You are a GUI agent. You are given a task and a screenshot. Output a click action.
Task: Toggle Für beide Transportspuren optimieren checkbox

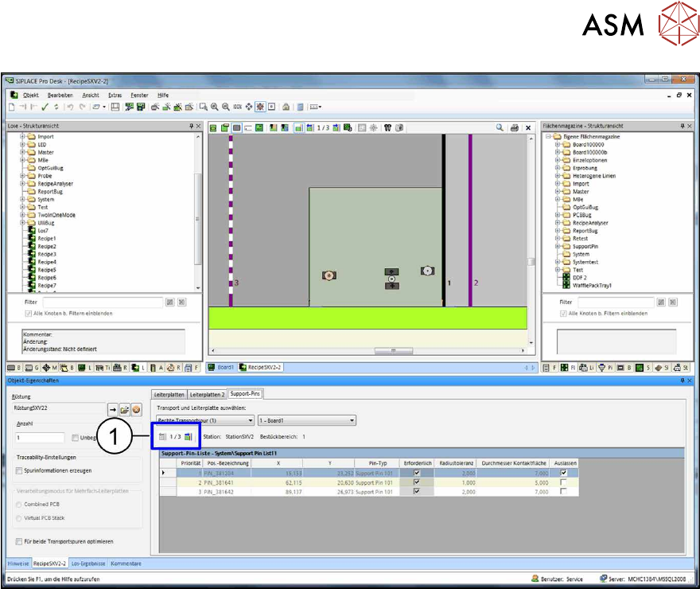[x=19, y=542]
